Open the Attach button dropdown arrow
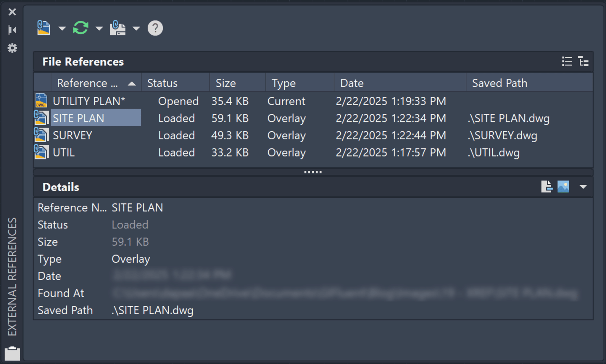 click(62, 29)
